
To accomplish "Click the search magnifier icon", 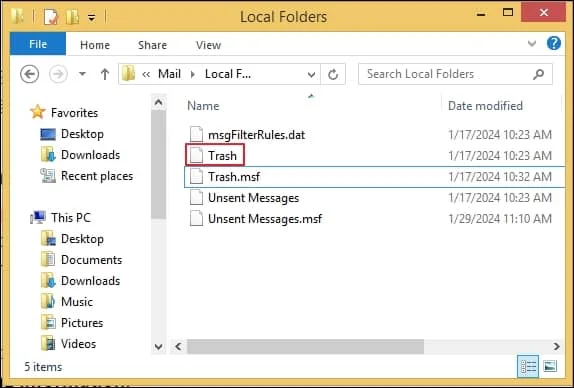I will [x=538, y=74].
